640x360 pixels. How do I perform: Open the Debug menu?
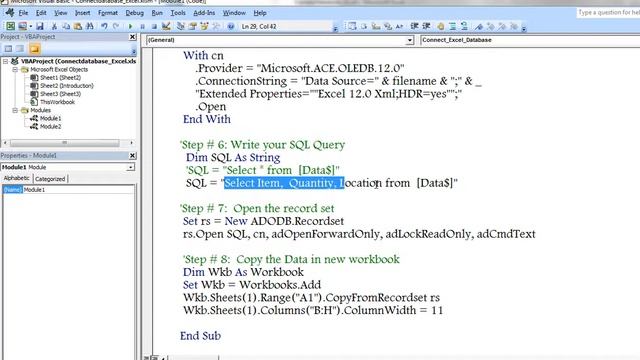tap(134, 13)
